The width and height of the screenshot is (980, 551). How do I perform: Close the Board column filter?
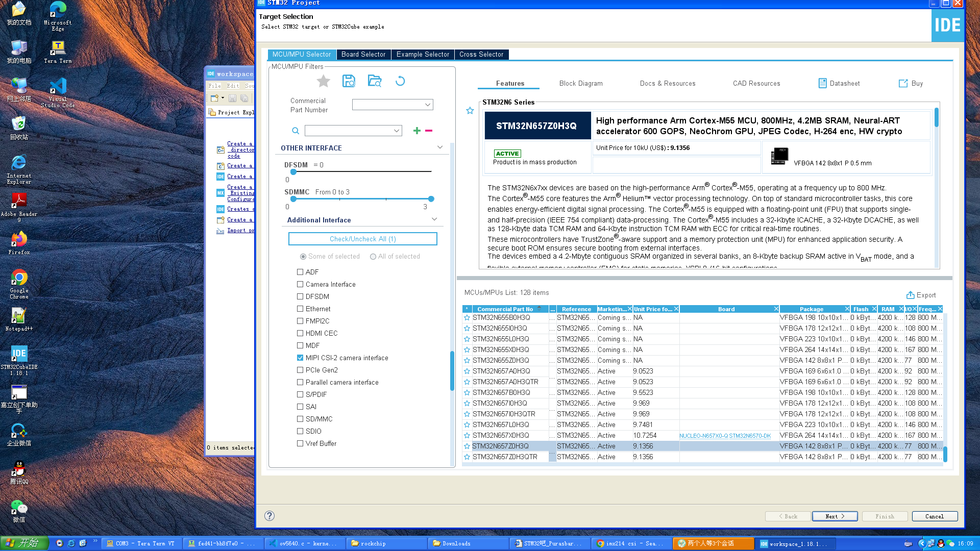pyautogui.click(x=776, y=309)
